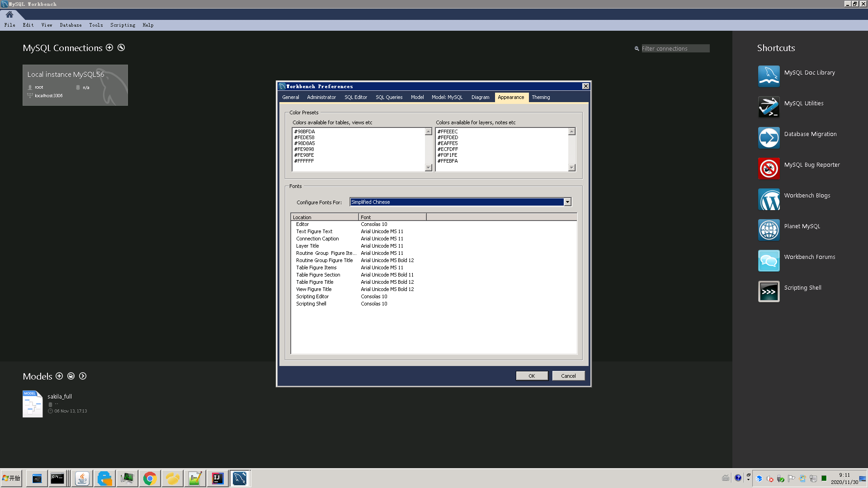Click MySQL Workbench taskbar icon
This screenshot has width=868, height=488.
click(240, 478)
